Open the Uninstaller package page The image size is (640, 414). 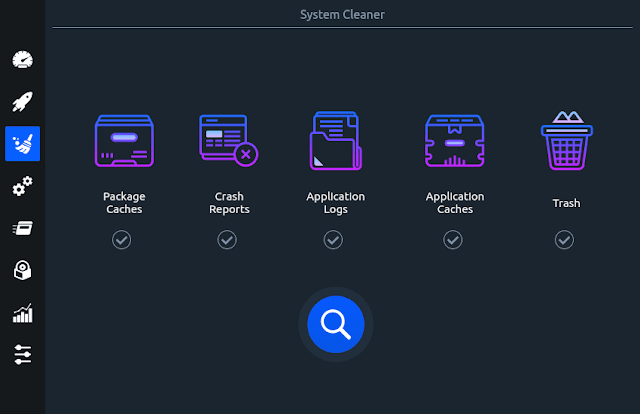click(22, 270)
